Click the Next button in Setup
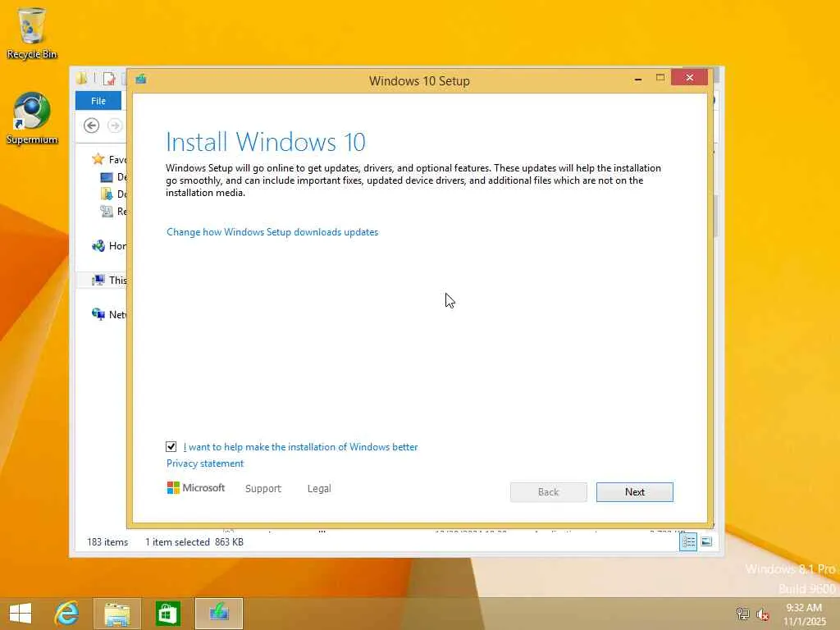This screenshot has height=630, width=840. pyautogui.click(x=634, y=492)
